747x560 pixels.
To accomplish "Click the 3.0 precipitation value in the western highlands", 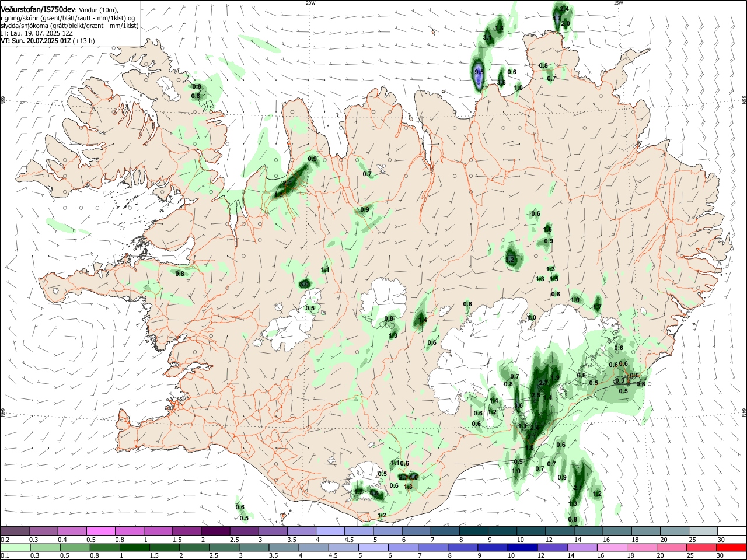I will pos(304,284).
